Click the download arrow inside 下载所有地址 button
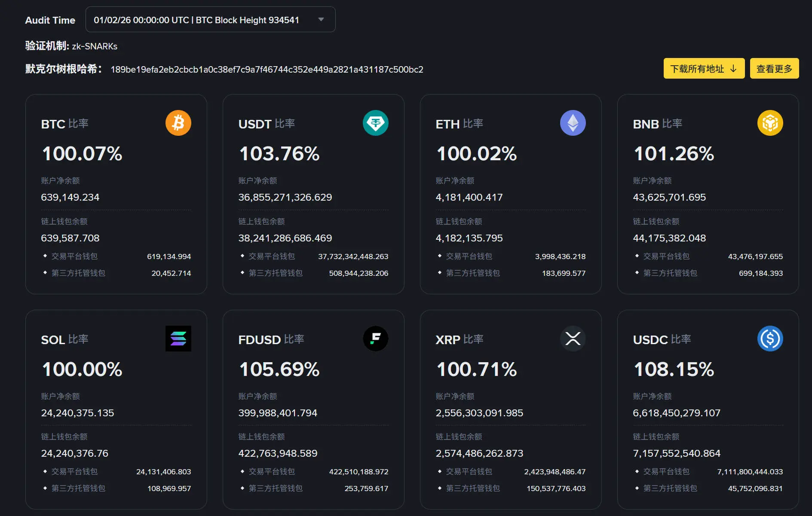Image resolution: width=812 pixels, height=516 pixels. tap(732, 68)
